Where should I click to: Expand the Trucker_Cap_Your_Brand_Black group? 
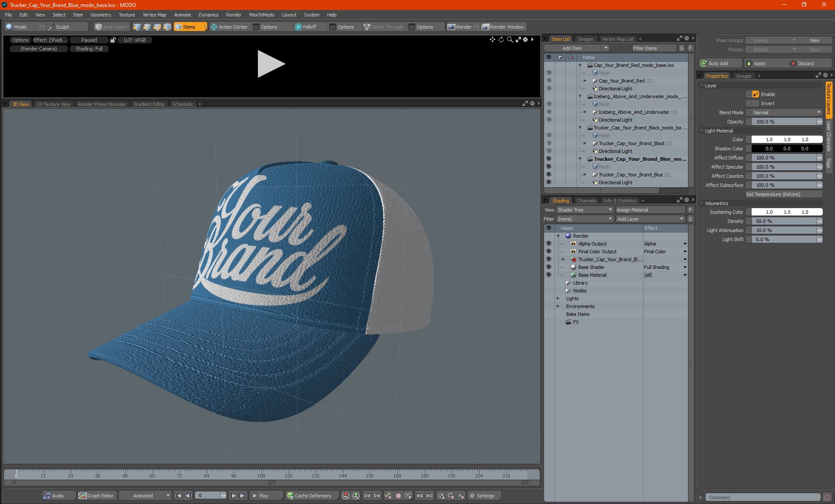click(x=585, y=143)
